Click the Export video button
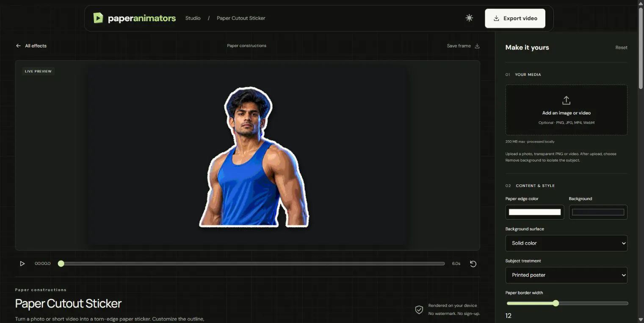This screenshot has width=644, height=323. (515, 19)
